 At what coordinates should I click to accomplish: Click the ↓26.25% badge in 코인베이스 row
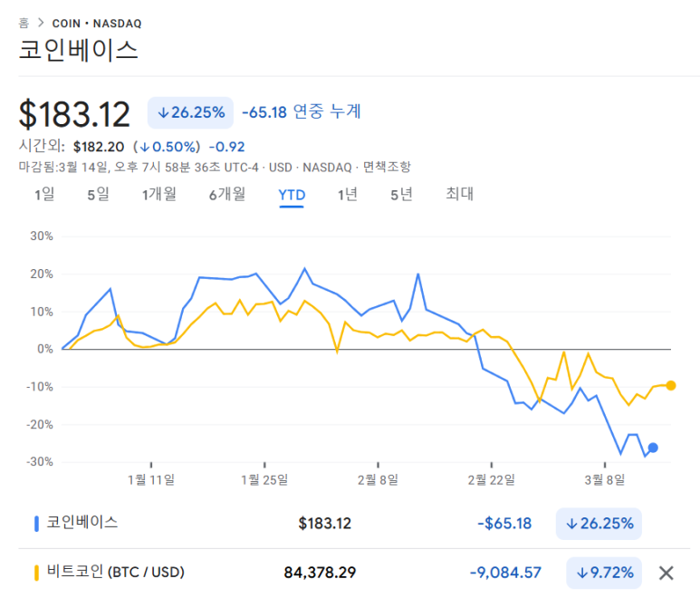(x=599, y=524)
